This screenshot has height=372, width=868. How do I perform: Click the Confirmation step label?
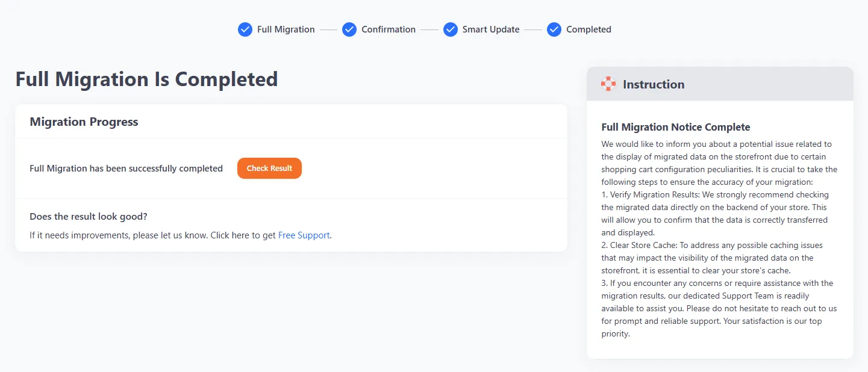pyautogui.click(x=388, y=29)
